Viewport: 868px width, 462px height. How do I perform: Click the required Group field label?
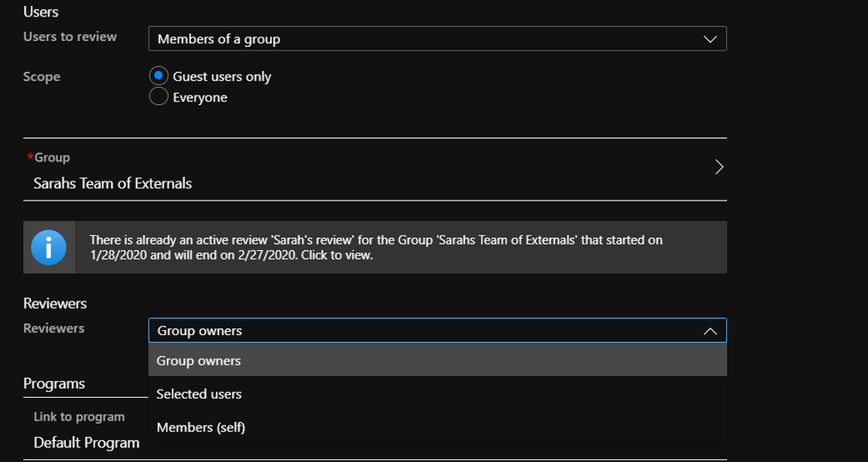point(51,157)
